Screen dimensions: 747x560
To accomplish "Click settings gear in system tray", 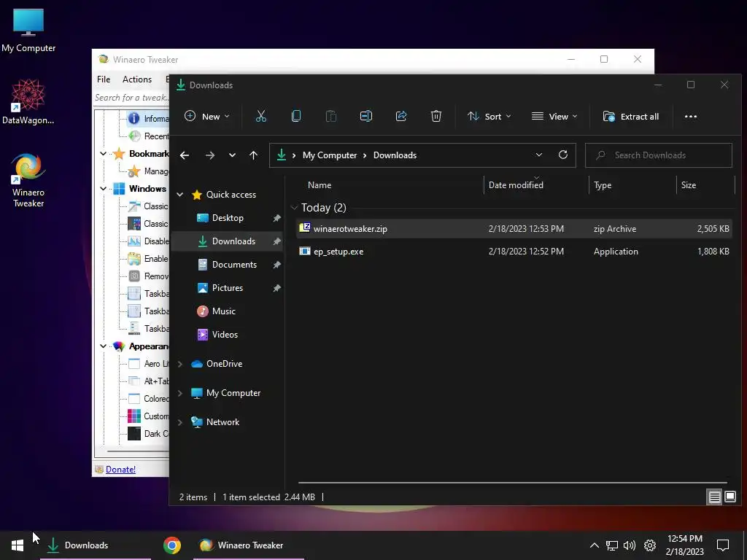I will pyautogui.click(x=650, y=545).
